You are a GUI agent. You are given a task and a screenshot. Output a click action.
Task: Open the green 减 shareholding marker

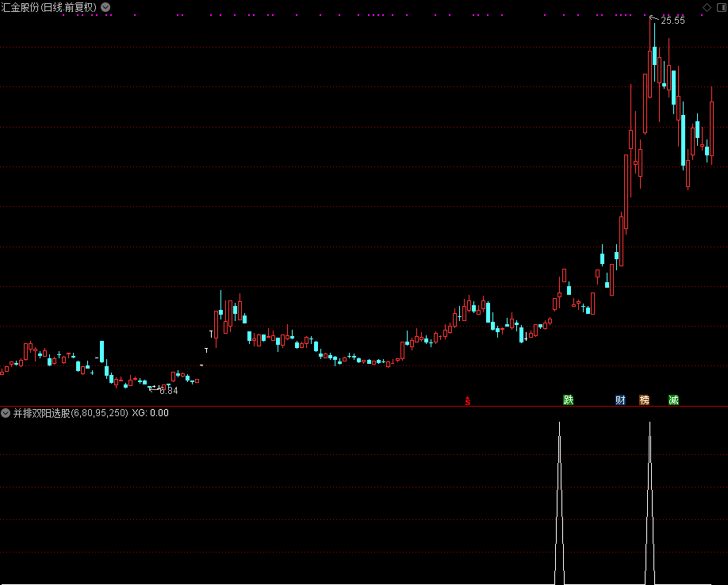[674, 400]
